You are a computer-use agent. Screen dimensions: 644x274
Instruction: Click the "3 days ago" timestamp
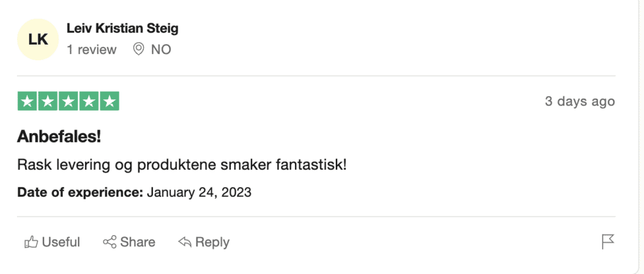coord(579,102)
